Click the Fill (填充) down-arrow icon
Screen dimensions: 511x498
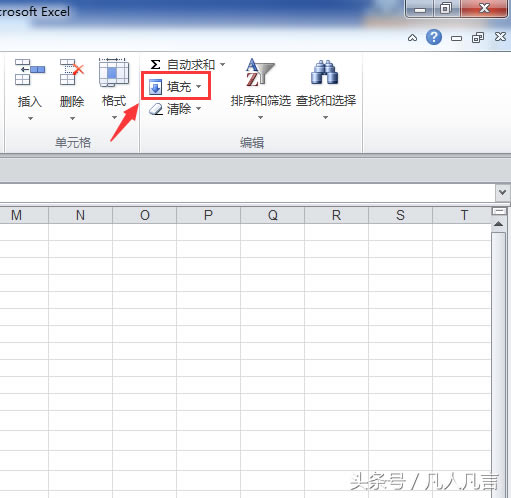155,87
